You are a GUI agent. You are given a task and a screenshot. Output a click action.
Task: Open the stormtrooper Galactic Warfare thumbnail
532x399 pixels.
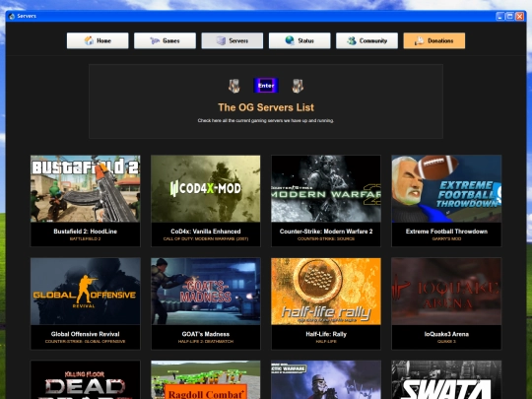pyautogui.click(x=326, y=379)
